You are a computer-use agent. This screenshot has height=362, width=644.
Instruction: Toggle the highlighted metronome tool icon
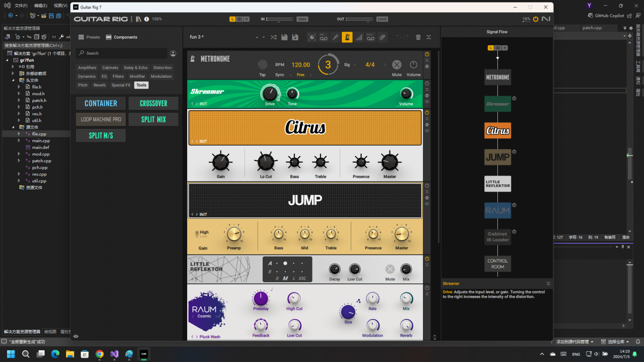click(x=347, y=37)
